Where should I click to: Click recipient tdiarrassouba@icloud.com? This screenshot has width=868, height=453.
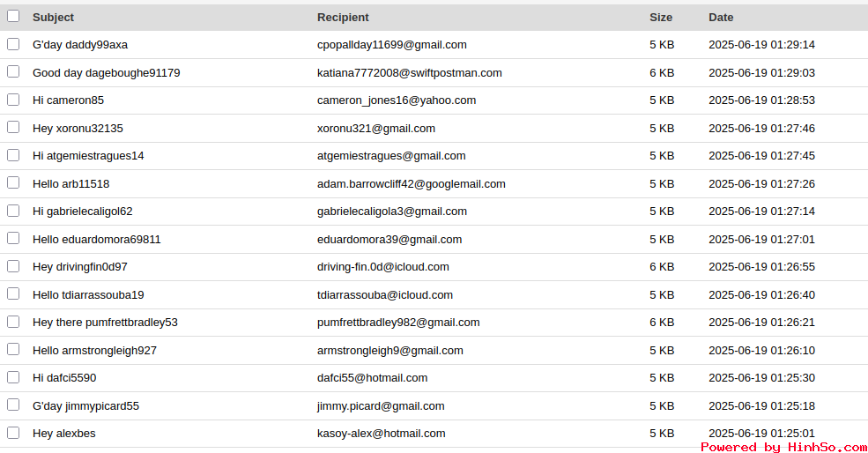coord(385,294)
